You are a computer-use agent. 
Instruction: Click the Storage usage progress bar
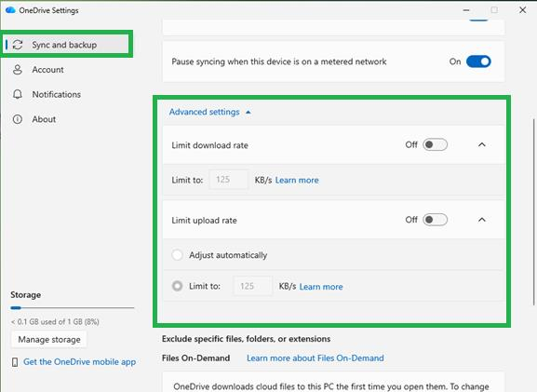[x=73, y=308]
